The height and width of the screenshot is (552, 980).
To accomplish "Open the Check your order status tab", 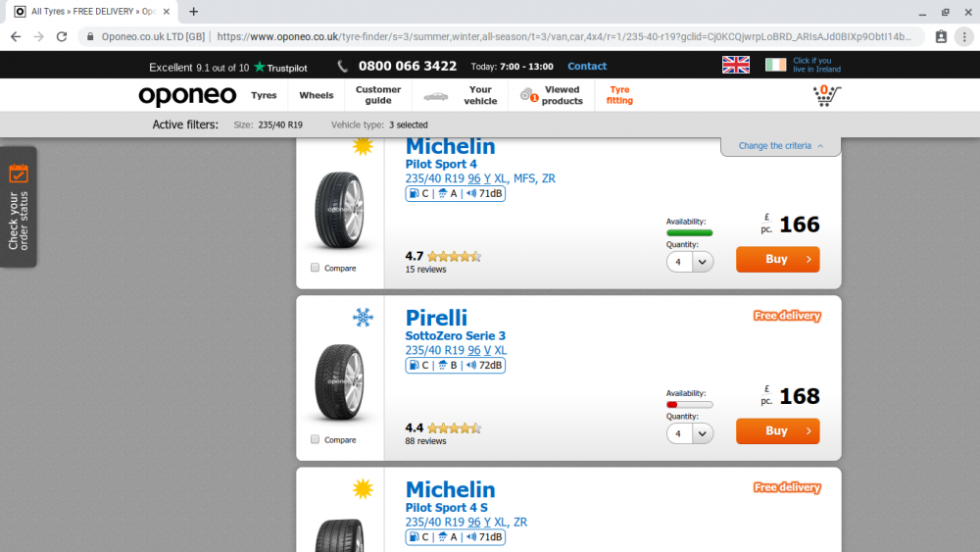I will click(18, 207).
